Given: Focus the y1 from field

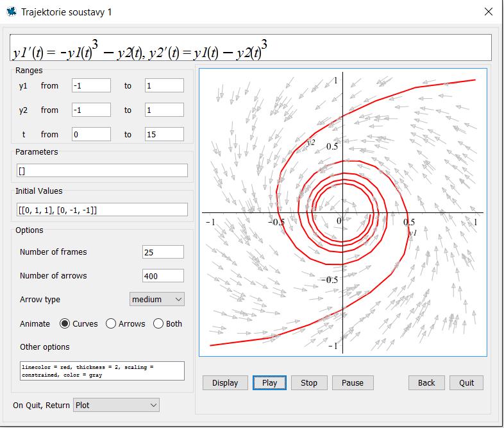Looking at the screenshot, I should (91, 85).
